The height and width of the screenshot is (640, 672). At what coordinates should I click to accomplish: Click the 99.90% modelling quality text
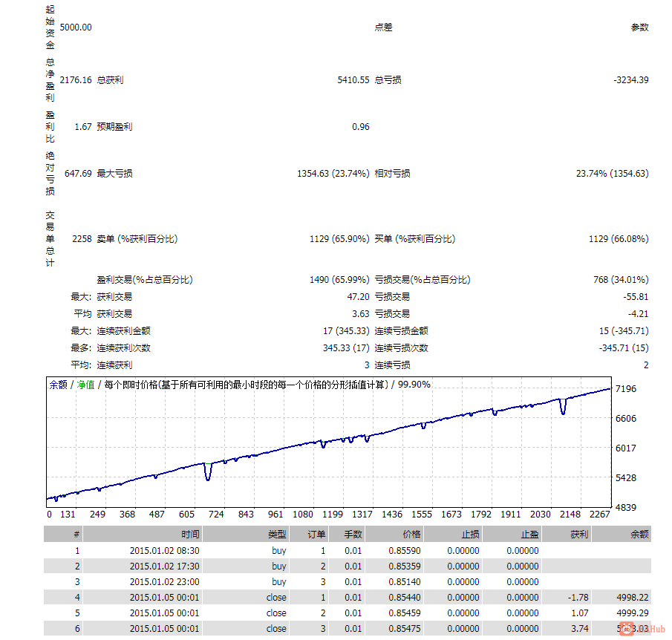(x=414, y=385)
